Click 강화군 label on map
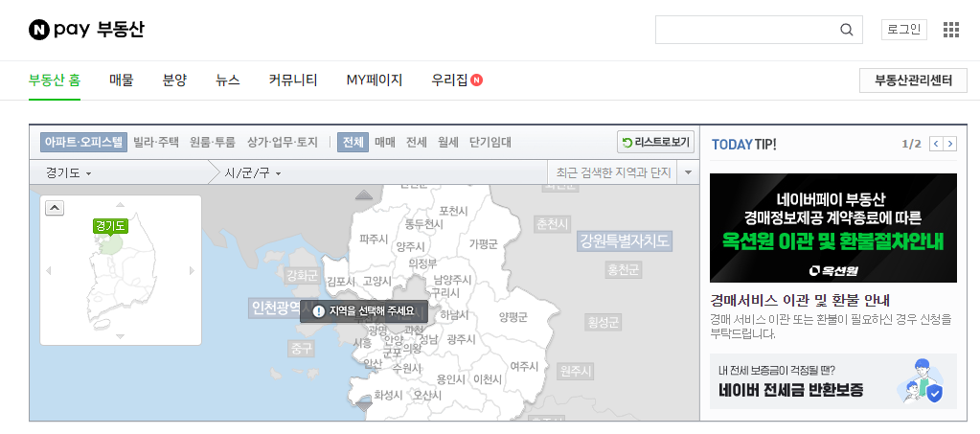 coord(302,275)
